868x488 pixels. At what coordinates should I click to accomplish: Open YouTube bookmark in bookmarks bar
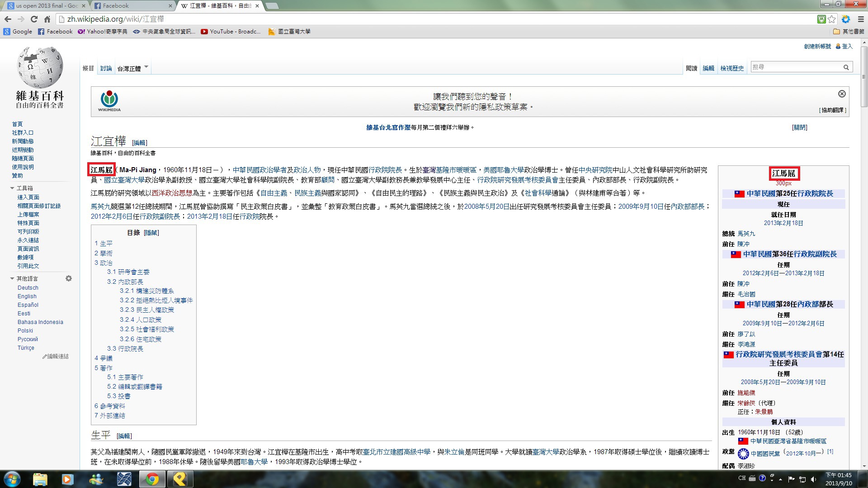[231, 32]
